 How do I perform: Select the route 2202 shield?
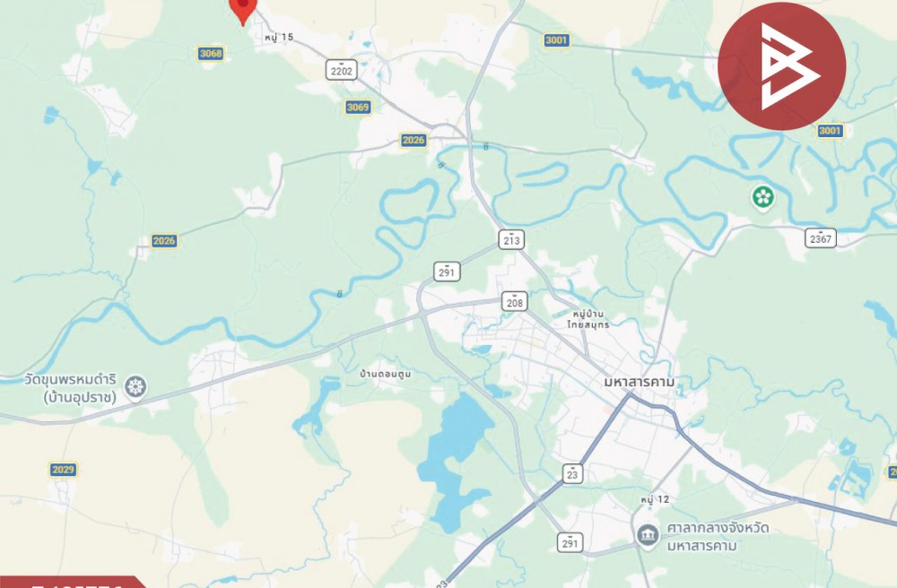click(x=341, y=70)
